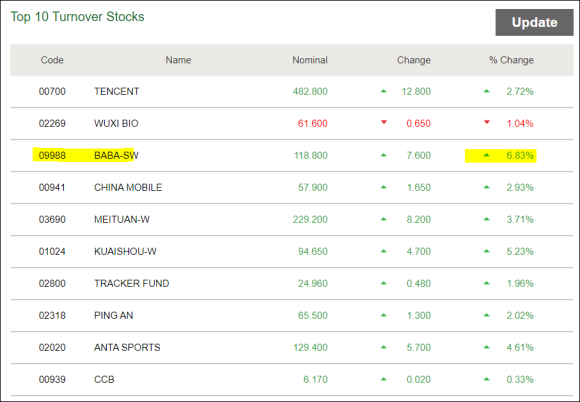This screenshot has height=402, width=580.
Task: Click the Top 10 Turnover Stocks heading
Action: click(77, 17)
